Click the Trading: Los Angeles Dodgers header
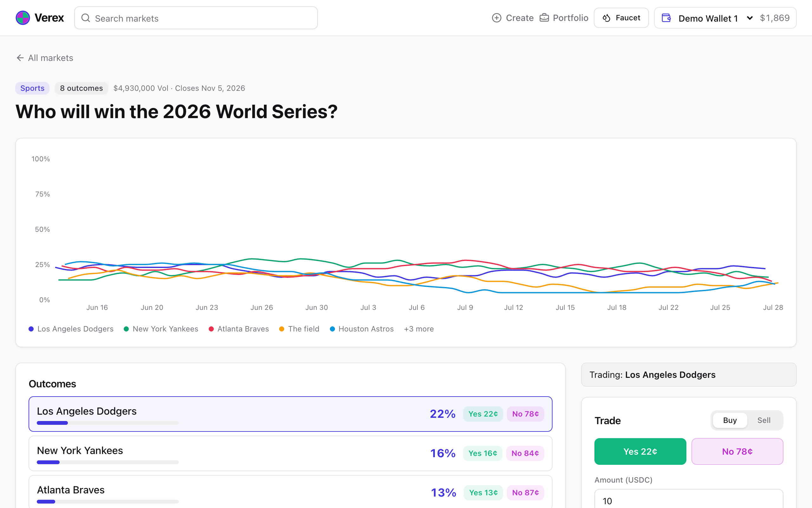The width and height of the screenshot is (812, 508). tap(689, 375)
